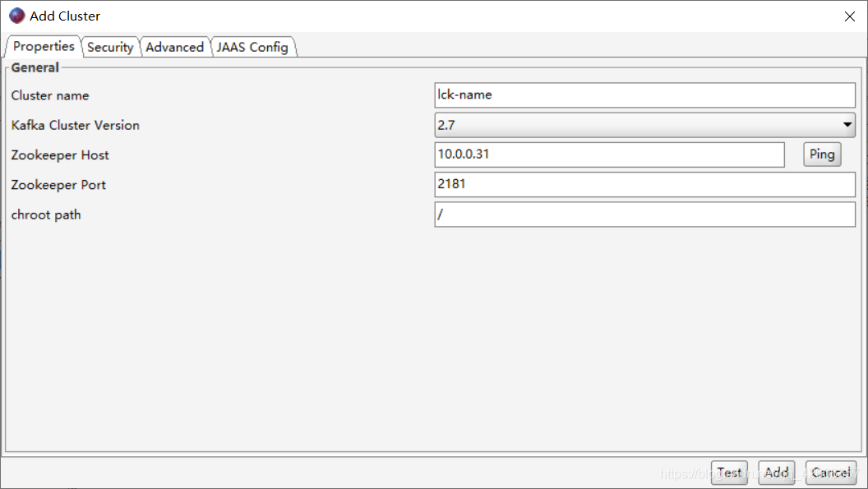Cancel the Add Cluster dialog
Viewport: 868px width, 489px height.
(831, 473)
